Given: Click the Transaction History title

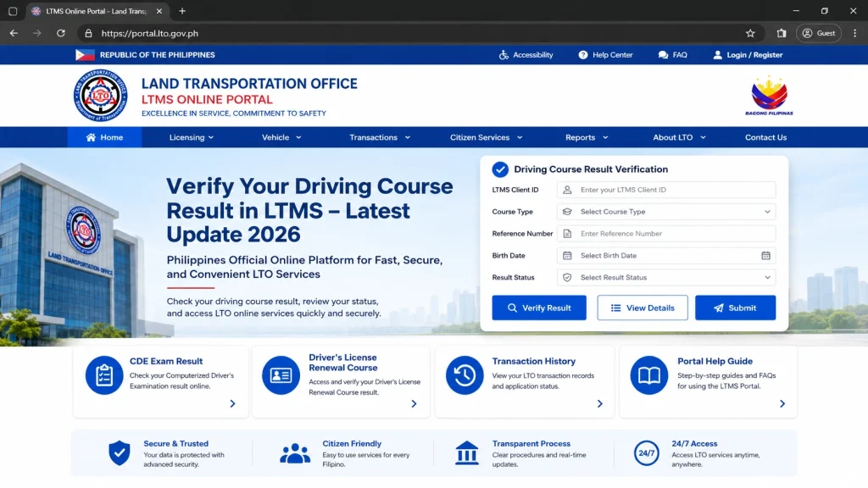Looking at the screenshot, I should (534, 361).
